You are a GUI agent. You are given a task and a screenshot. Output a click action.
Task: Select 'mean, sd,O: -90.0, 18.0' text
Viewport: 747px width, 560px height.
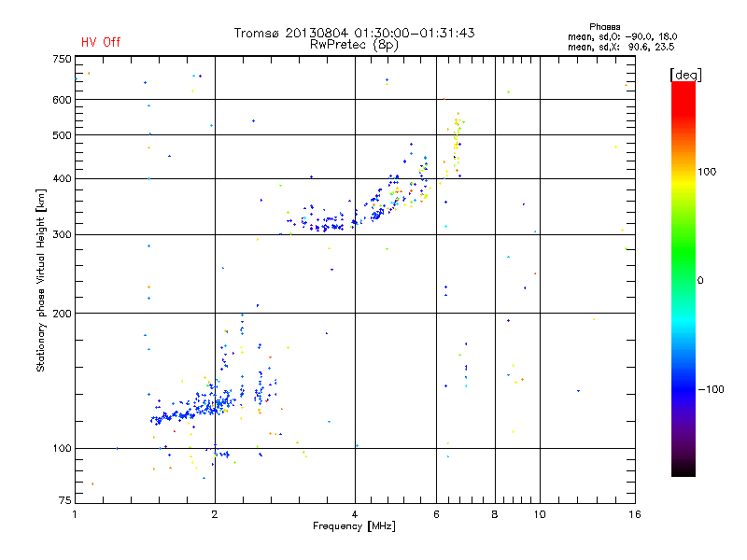click(x=622, y=37)
